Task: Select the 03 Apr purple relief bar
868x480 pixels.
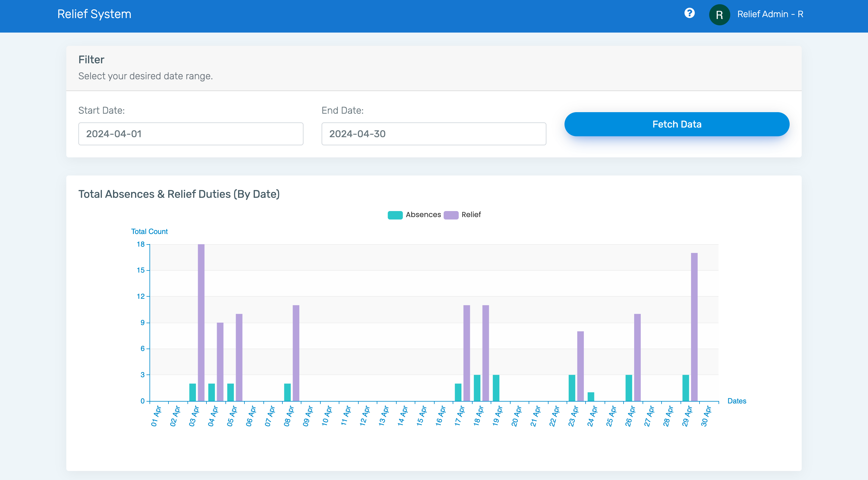Action: point(201,323)
